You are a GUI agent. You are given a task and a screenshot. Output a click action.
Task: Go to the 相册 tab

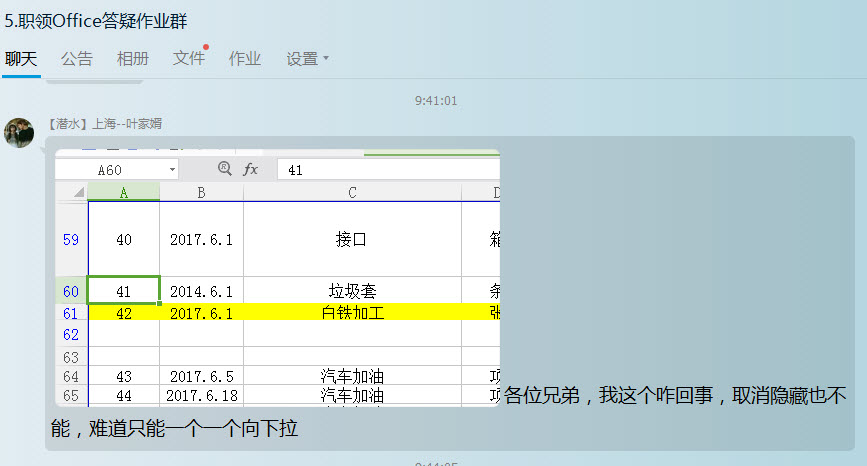tap(133, 59)
